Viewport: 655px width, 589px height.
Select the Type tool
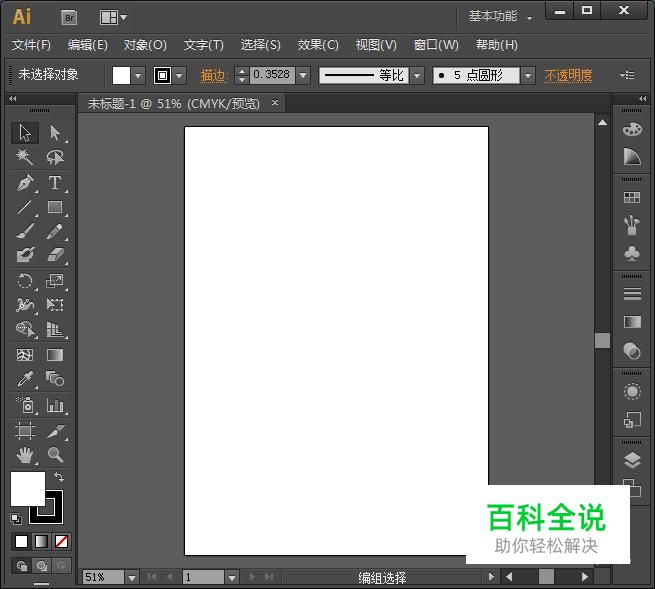(55, 183)
